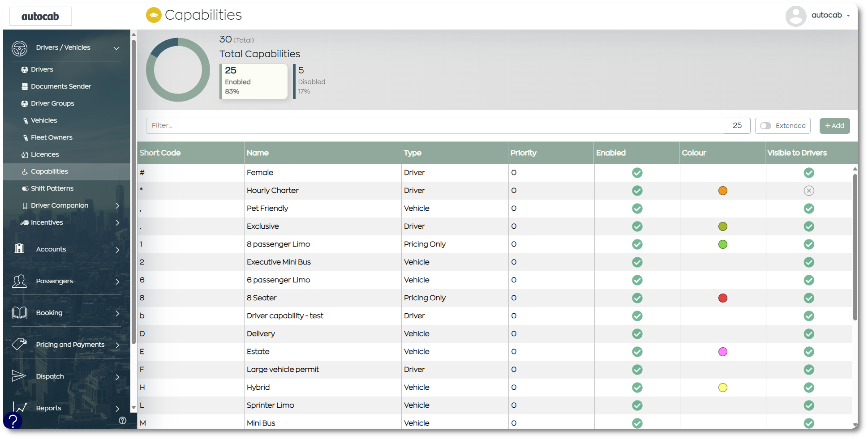Click the Large vehicle permit row name
Screen dimensions: 868x439
pos(283,370)
